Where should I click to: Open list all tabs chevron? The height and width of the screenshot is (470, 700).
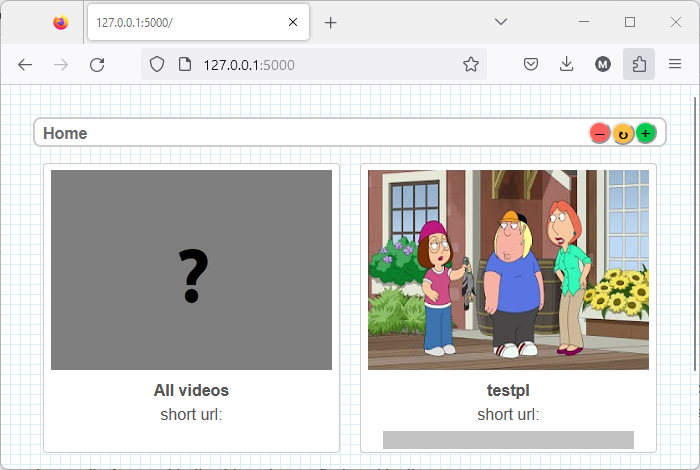pyautogui.click(x=501, y=21)
